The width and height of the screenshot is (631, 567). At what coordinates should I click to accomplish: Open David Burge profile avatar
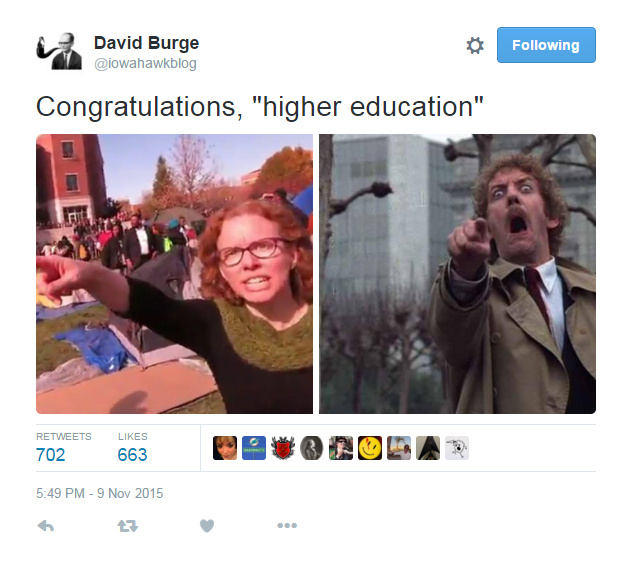[x=59, y=51]
